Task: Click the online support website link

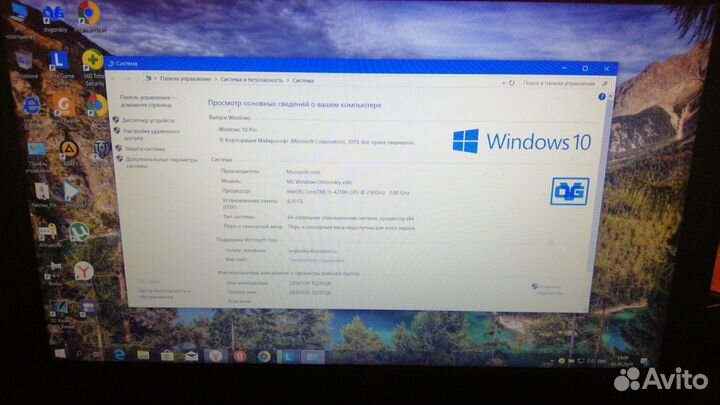Action: [x=316, y=260]
